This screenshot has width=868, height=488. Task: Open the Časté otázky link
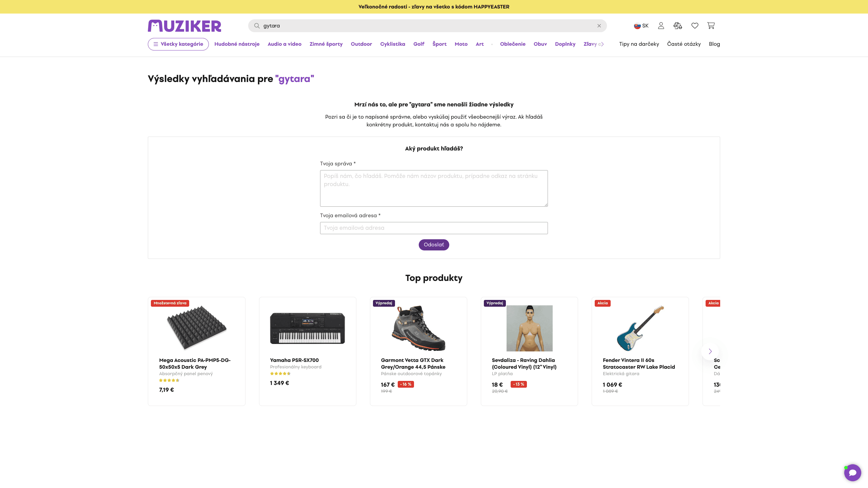click(x=684, y=44)
